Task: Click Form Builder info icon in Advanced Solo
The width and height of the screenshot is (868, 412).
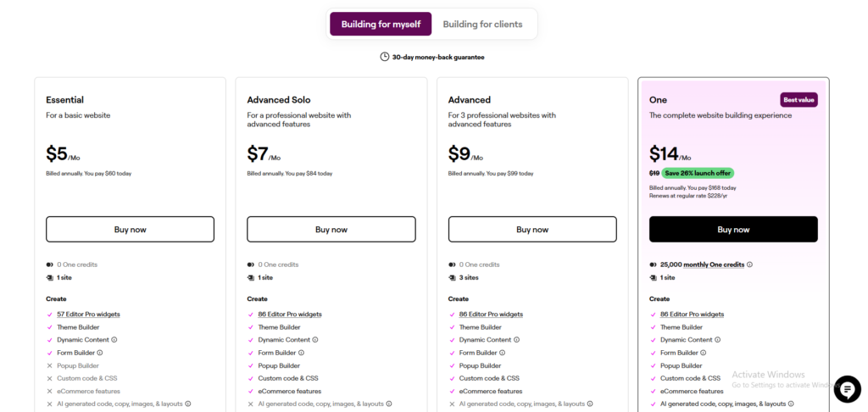Action: [x=301, y=353]
